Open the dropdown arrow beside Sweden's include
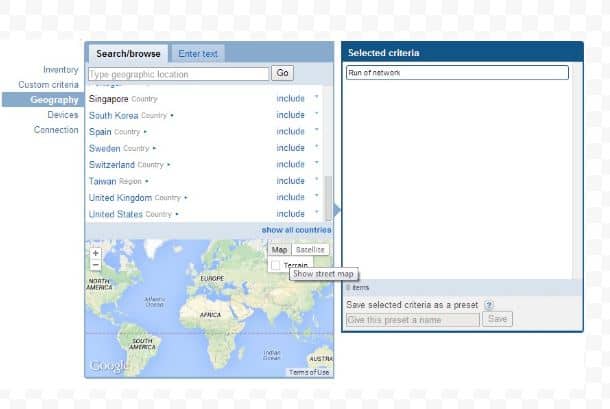Image resolution: width=610 pixels, height=409 pixels. pos(316,146)
